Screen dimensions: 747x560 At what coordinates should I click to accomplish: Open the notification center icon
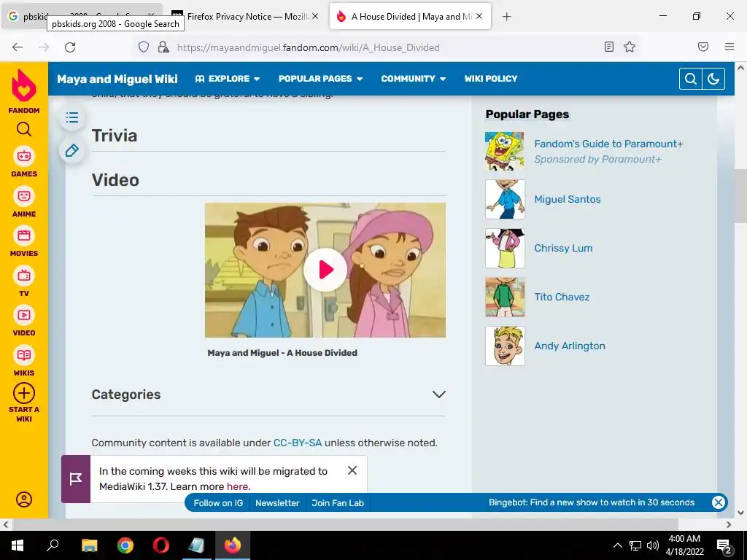[724, 546]
